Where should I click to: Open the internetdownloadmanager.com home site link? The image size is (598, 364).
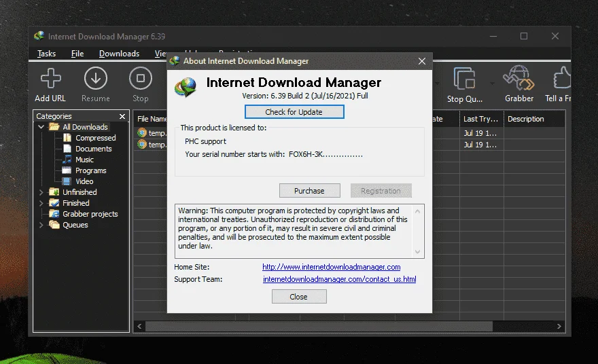331,267
